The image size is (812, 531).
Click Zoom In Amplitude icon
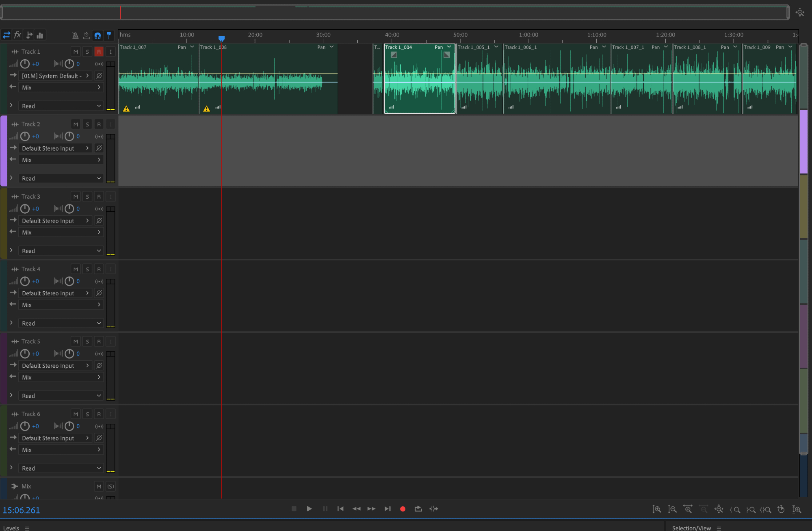tap(657, 509)
